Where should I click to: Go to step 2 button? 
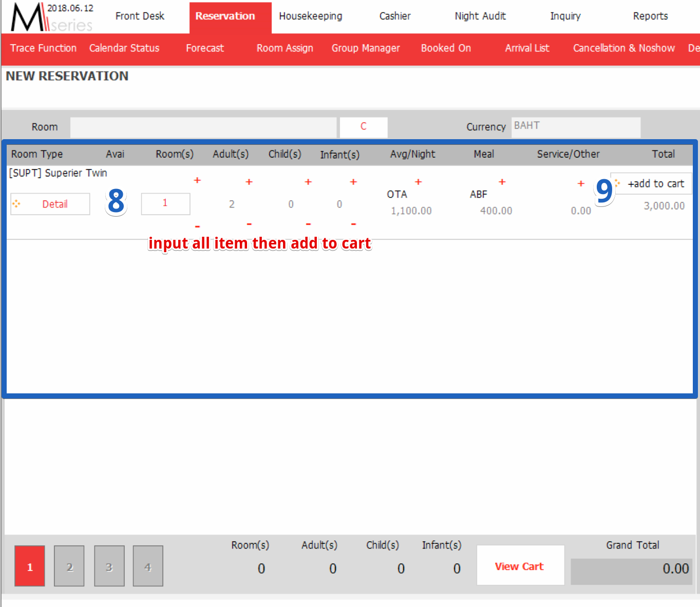(69, 566)
